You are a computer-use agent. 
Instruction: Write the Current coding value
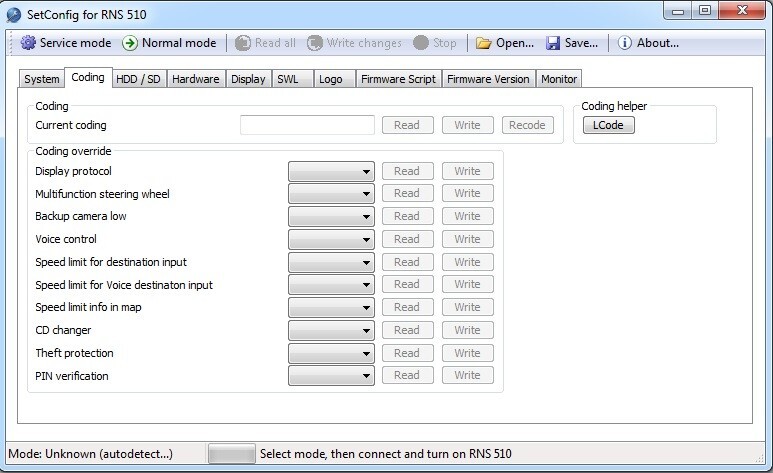pos(467,125)
